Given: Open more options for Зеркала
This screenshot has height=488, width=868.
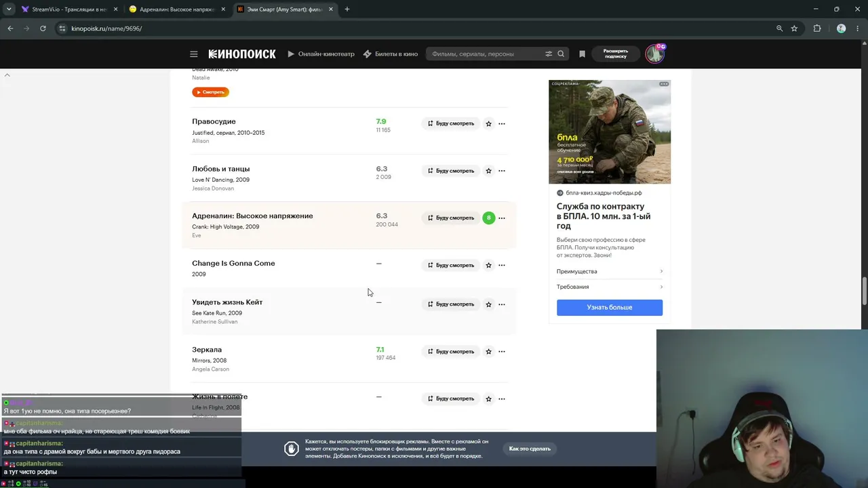Looking at the screenshot, I should pyautogui.click(x=502, y=351).
